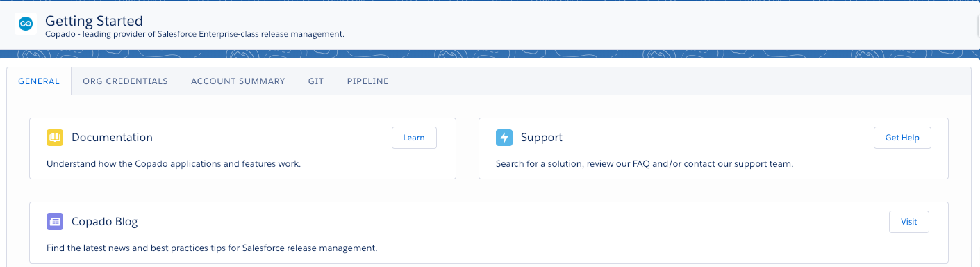The width and height of the screenshot is (980, 267).
Task: Click the Documentation card heading
Action: pyautogui.click(x=112, y=138)
